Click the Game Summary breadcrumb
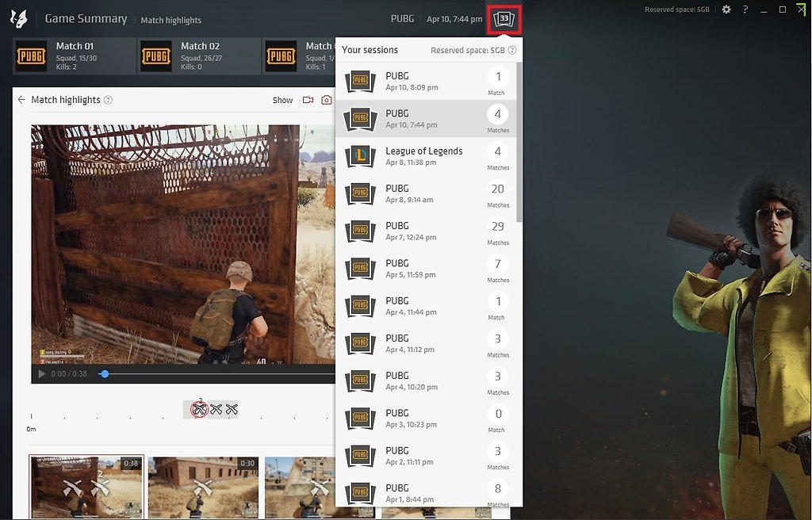 click(86, 19)
